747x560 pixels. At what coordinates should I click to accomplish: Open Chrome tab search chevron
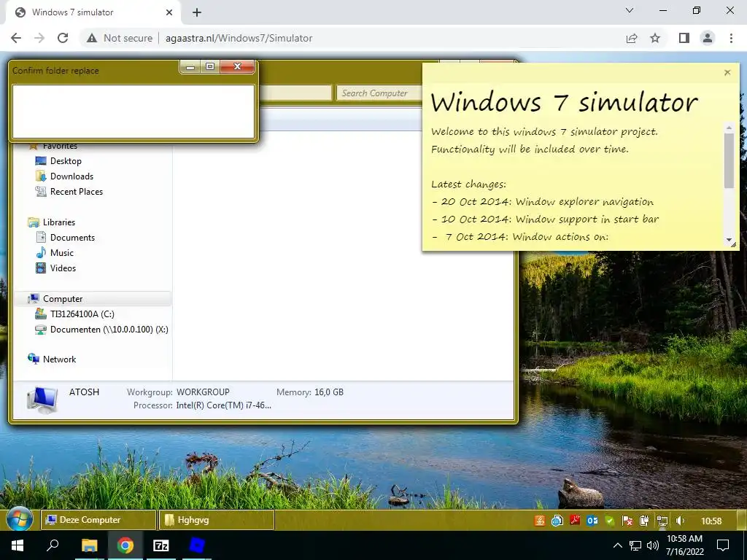[630, 10]
